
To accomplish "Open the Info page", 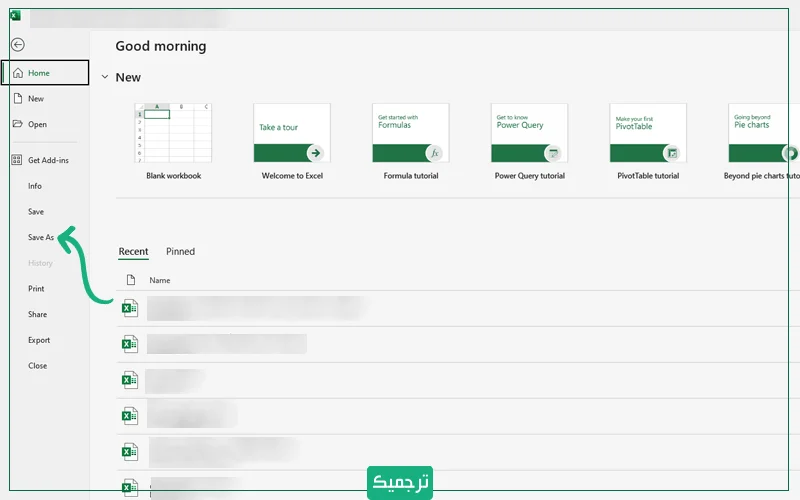I will point(35,186).
